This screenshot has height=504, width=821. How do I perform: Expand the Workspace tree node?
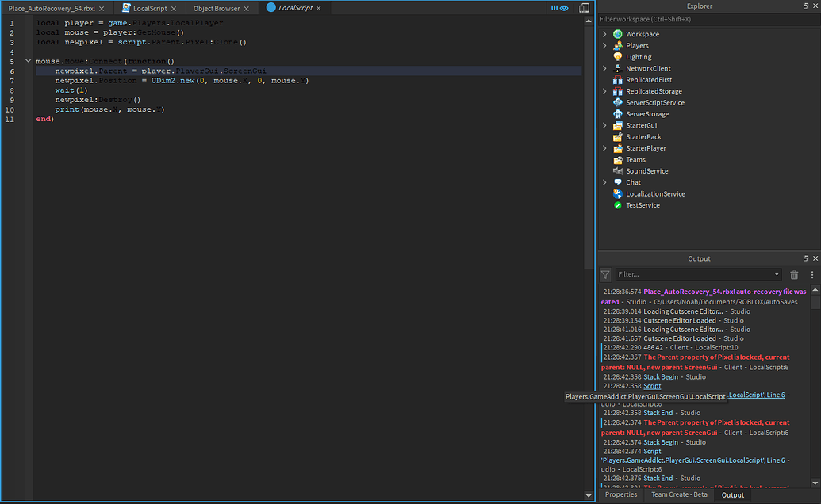pyautogui.click(x=604, y=34)
